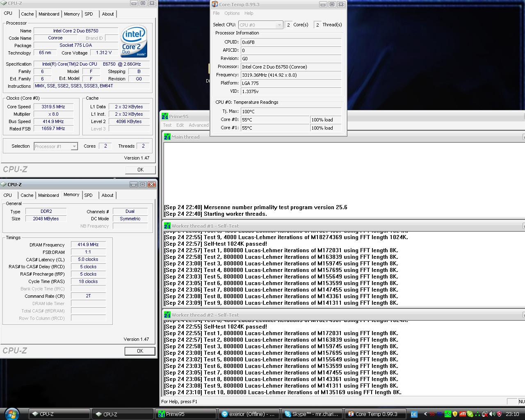The height and width of the screenshot is (420, 525).
Task: Click lower CPU-Z title bar icon
Action: (x=3, y=184)
